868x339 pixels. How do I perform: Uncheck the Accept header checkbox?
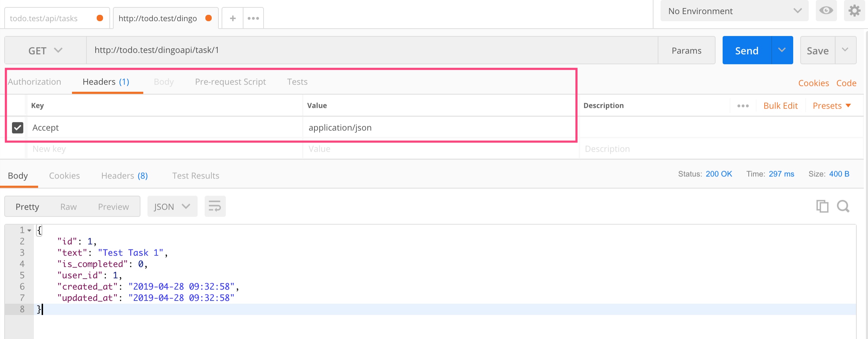pos(18,128)
